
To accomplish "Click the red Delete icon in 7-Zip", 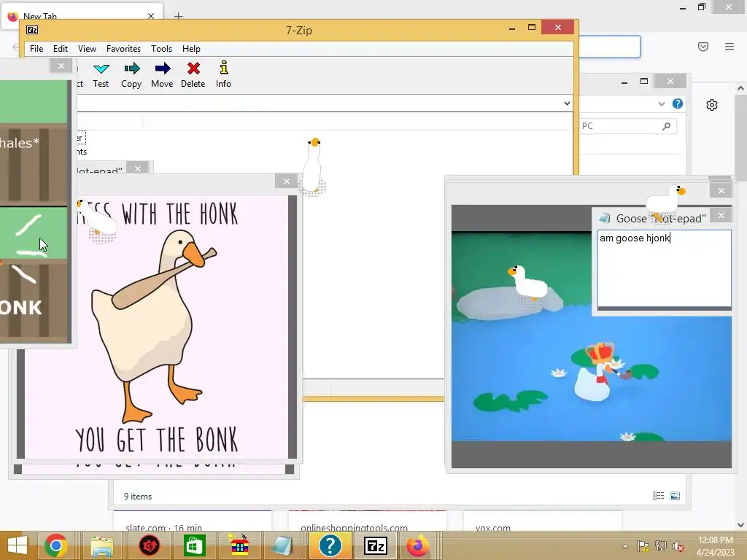I will tap(193, 69).
